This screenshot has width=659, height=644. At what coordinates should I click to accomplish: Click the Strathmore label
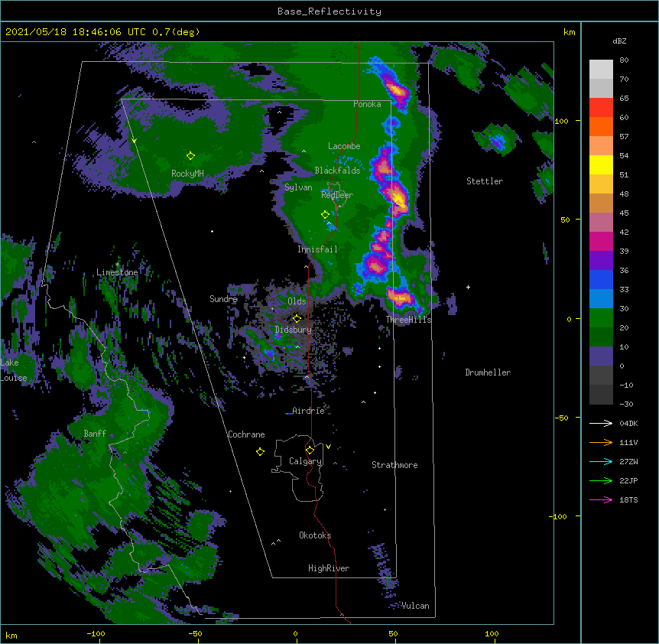pyautogui.click(x=394, y=465)
